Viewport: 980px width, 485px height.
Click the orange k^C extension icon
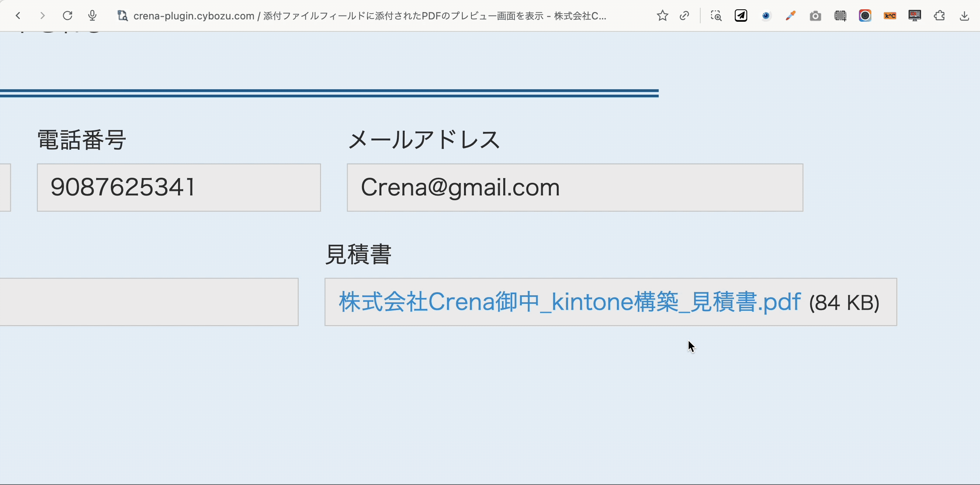tap(890, 16)
